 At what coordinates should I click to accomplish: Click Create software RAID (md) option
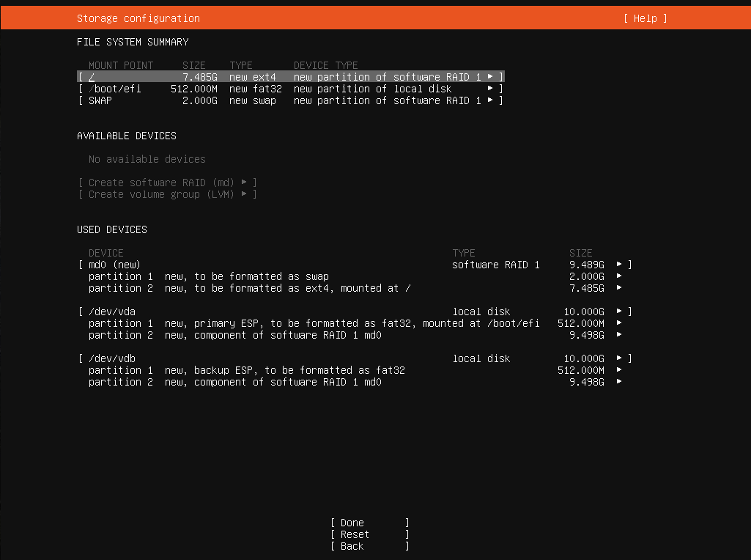167,183
